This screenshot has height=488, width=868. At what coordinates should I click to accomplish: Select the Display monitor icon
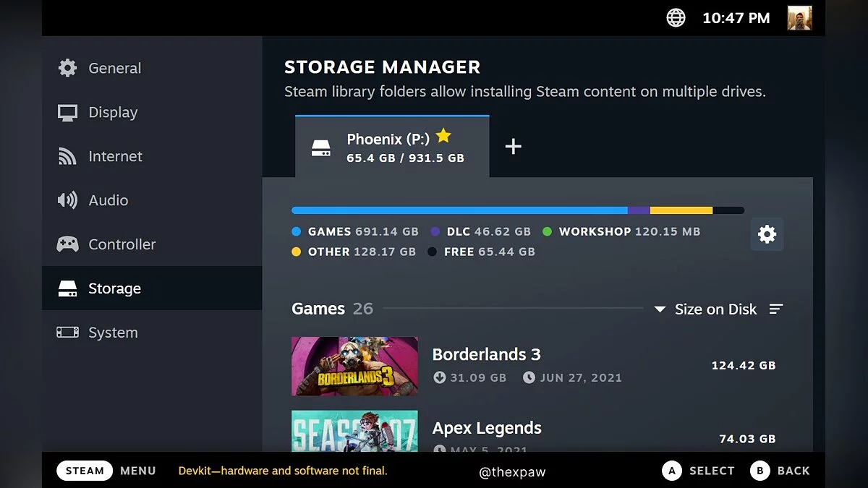pos(67,113)
